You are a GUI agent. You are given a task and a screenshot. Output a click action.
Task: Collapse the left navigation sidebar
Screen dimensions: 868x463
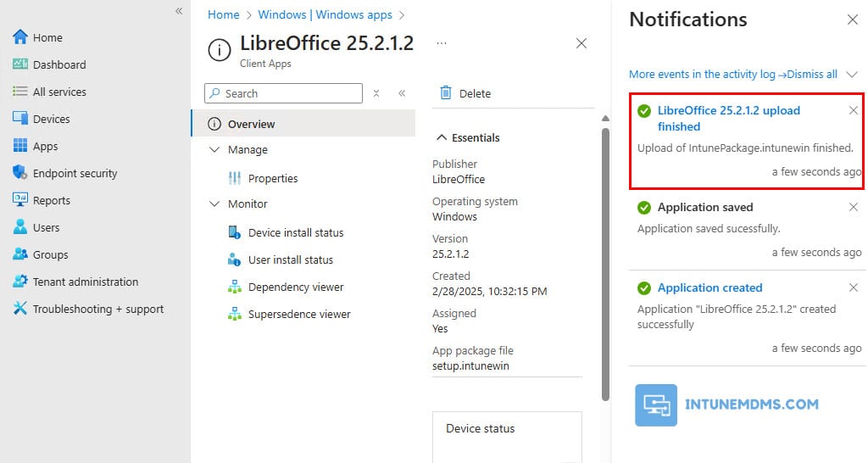pyautogui.click(x=179, y=11)
